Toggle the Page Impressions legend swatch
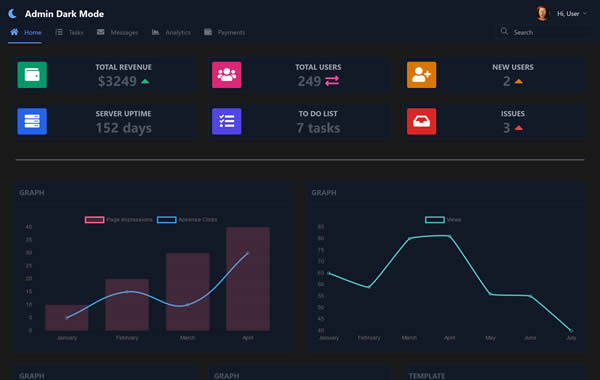The image size is (600, 380). click(x=95, y=220)
